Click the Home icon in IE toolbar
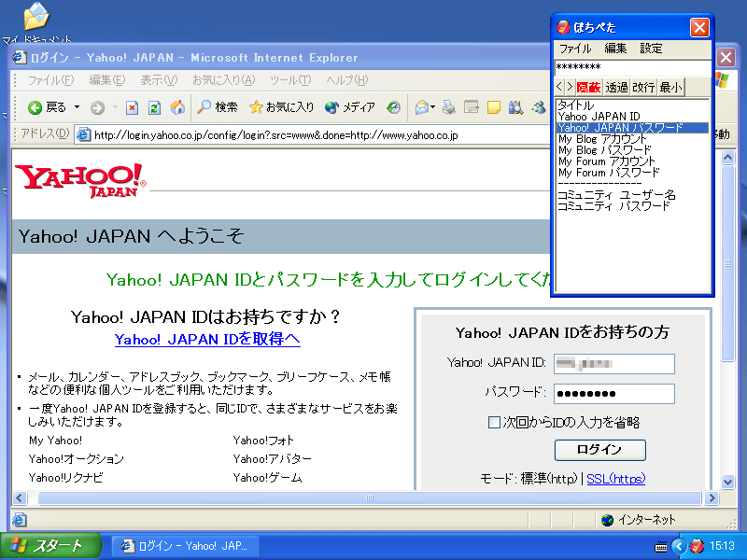747x560 pixels. click(177, 107)
